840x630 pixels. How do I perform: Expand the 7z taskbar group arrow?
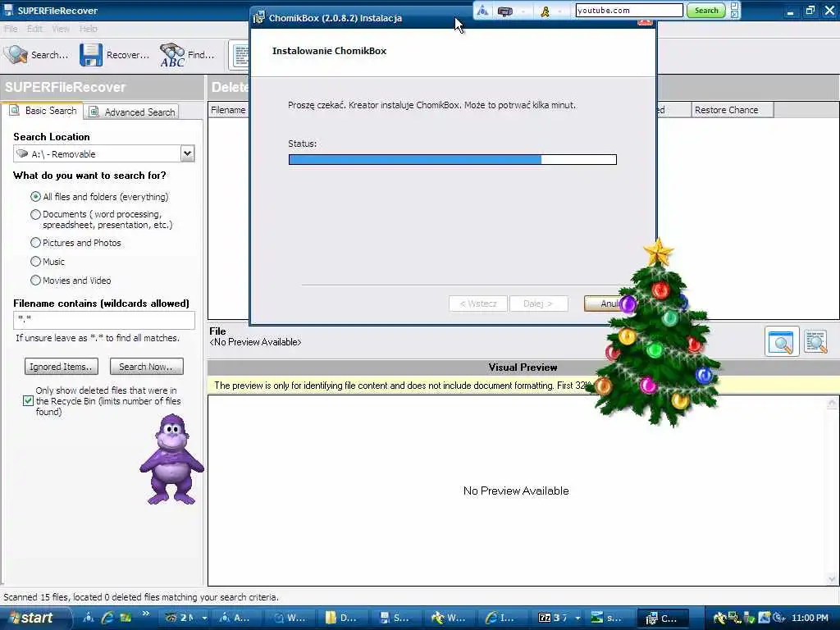pos(577,618)
